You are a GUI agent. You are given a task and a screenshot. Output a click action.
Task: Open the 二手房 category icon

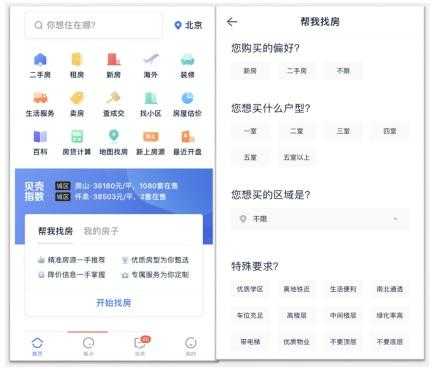pos(40,60)
